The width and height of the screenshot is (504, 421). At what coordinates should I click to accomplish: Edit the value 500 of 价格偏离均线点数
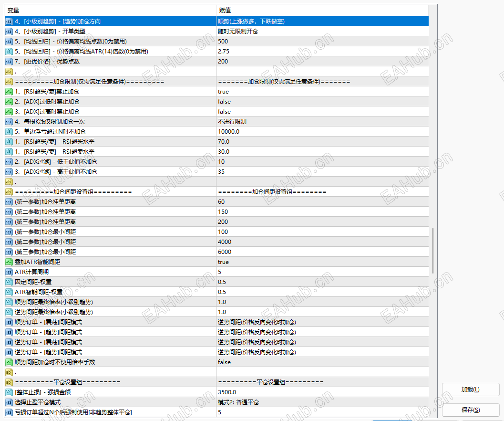coord(322,42)
